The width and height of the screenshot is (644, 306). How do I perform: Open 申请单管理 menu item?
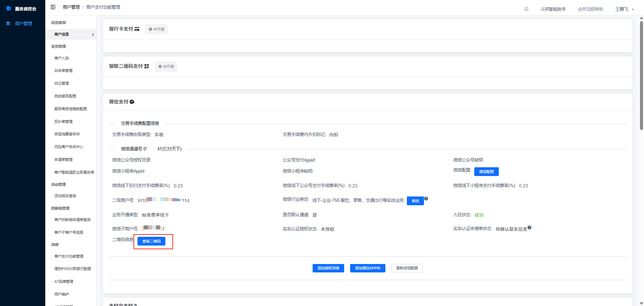(x=63, y=160)
